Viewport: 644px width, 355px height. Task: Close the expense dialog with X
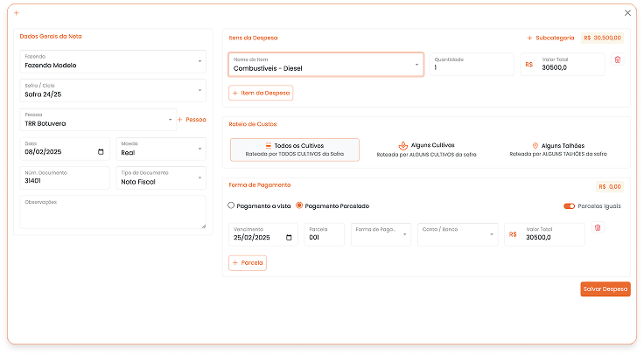[x=627, y=13]
